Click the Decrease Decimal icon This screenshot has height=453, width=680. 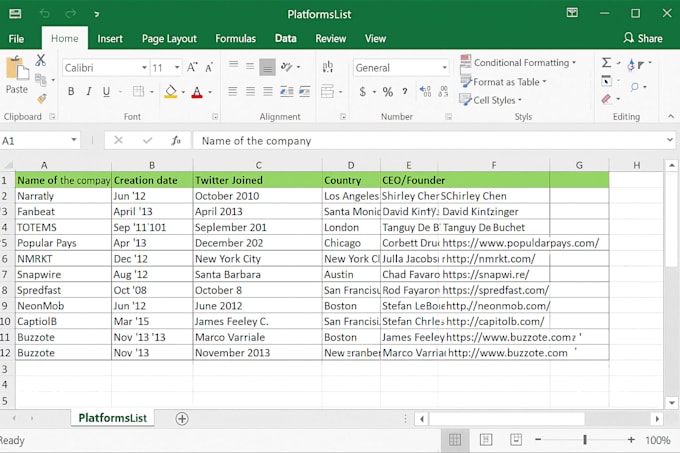pos(443,91)
